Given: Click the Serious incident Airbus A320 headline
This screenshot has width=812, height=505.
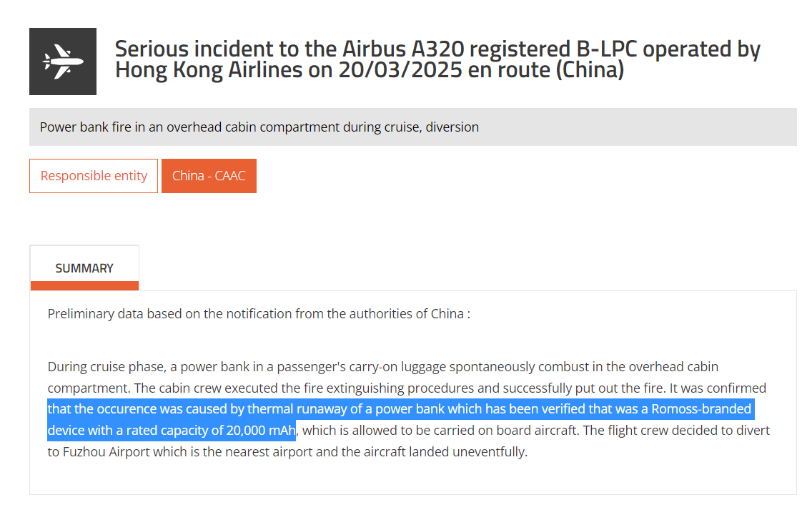Looking at the screenshot, I should pyautogui.click(x=437, y=59).
